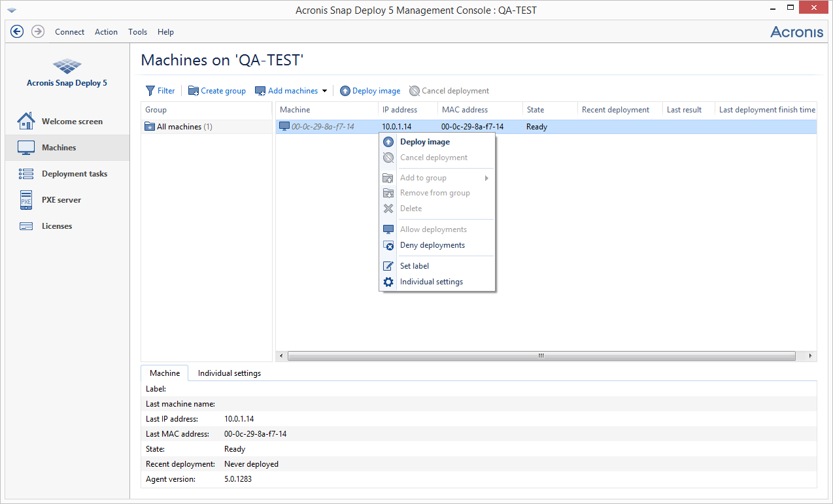This screenshot has width=833, height=504.
Task: Click the Create group folder icon
Action: pyautogui.click(x=193, y=91)
